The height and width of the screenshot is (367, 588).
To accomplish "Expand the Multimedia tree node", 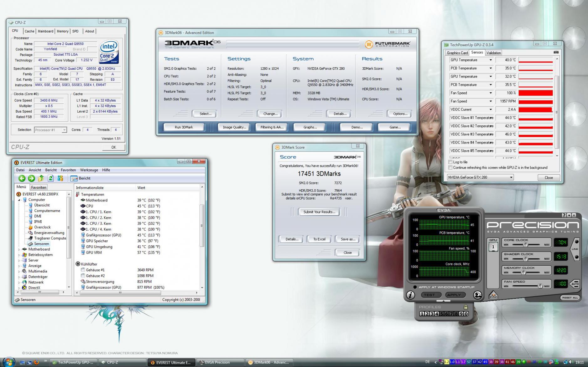I will point(19,271).
